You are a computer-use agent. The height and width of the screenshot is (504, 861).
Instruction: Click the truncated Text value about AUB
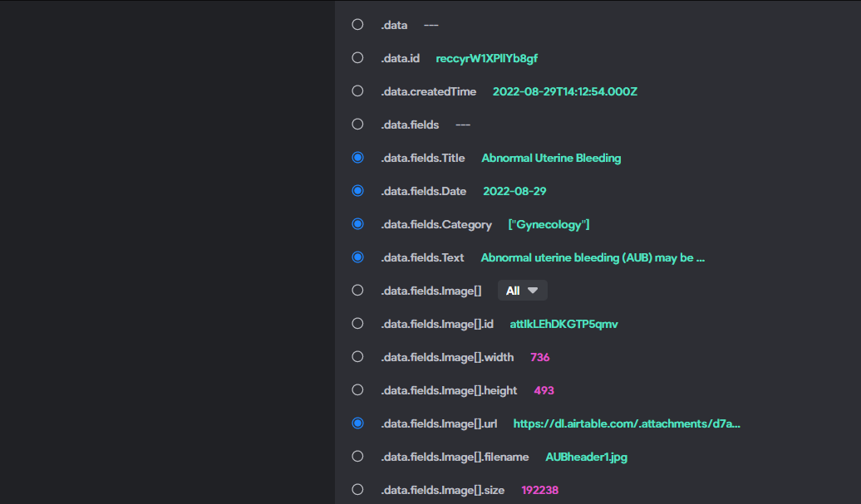pyautogui.click(x=593, y=257)
